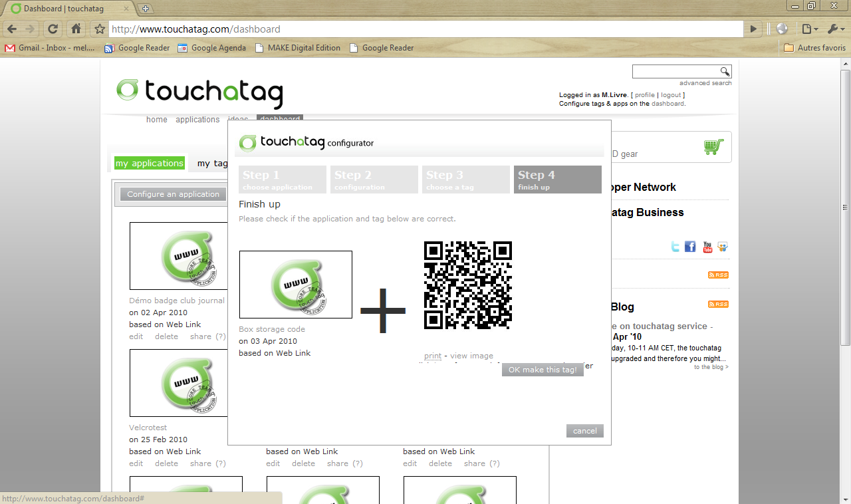Select the Dashboard | touchatag browser tab
Screen dimensions: 851x504
point(70,9)
